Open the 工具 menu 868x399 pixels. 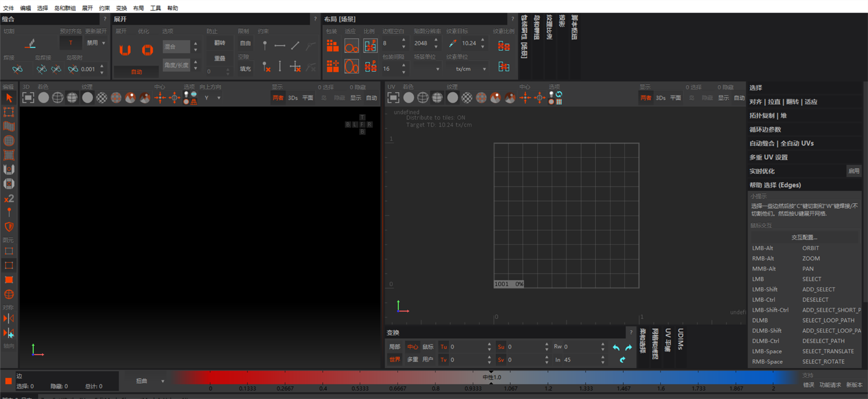coord(156,8)
